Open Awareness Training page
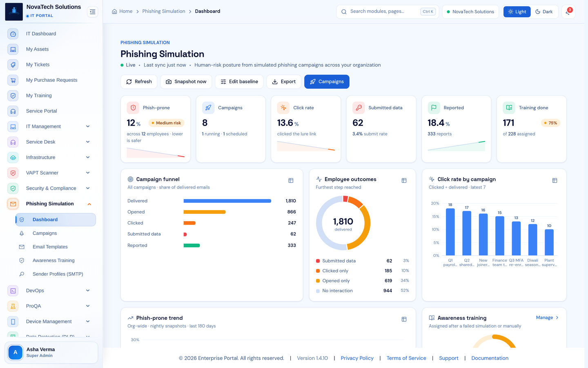 coord(56,260)
